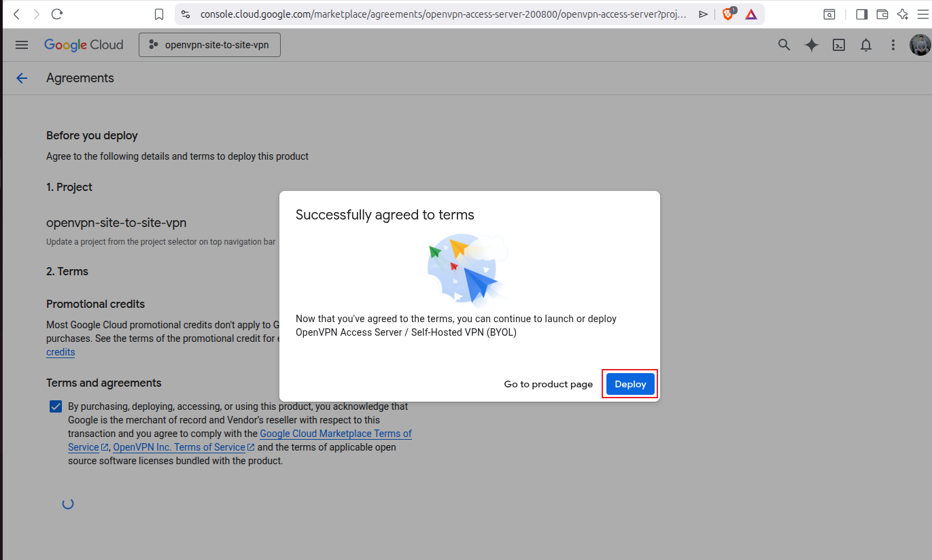932x560 pixels.
Task: Open notifications bell
Action: coord(866,45)
